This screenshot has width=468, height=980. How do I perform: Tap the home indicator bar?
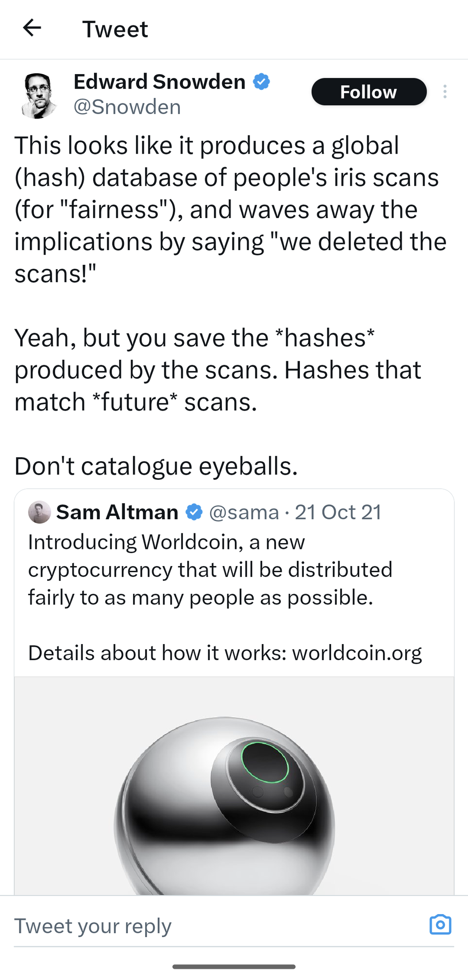[x=234, y=967]
